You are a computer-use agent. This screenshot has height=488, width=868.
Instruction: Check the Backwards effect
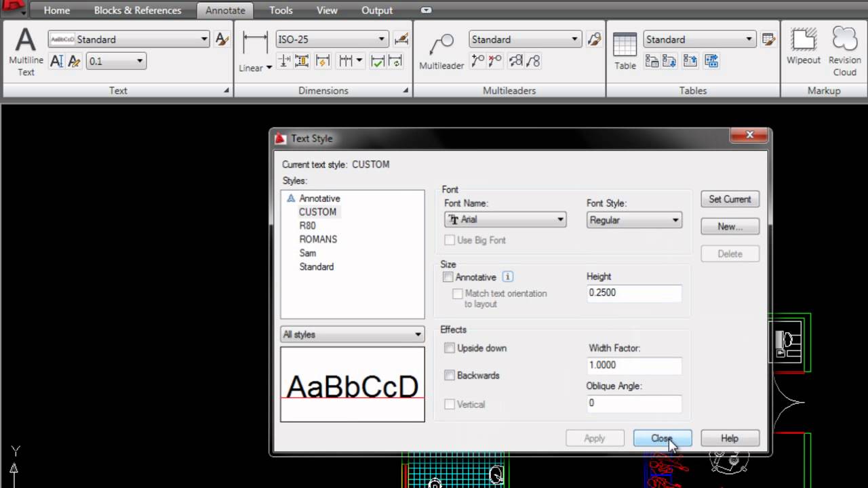(450, 375)
